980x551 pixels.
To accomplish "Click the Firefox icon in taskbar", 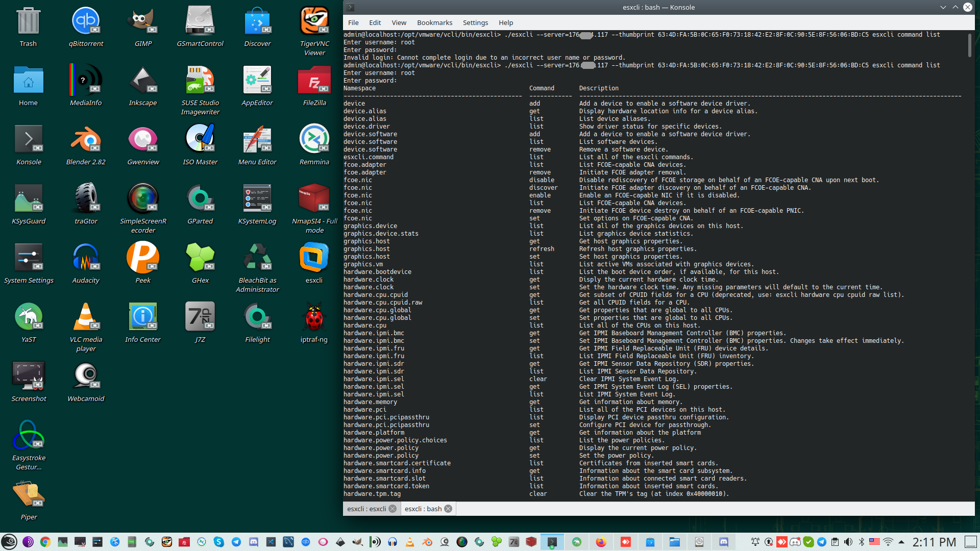I will [x=601, y=542].
